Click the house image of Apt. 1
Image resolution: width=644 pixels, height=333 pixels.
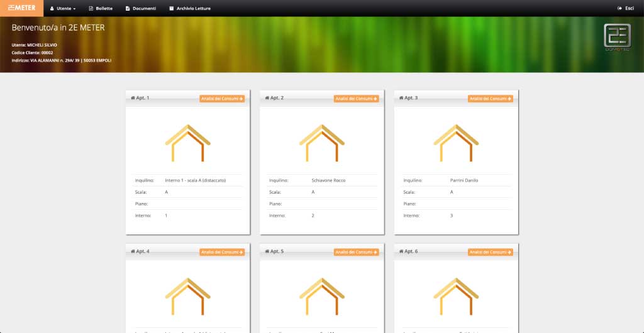[x=187, y=143]
